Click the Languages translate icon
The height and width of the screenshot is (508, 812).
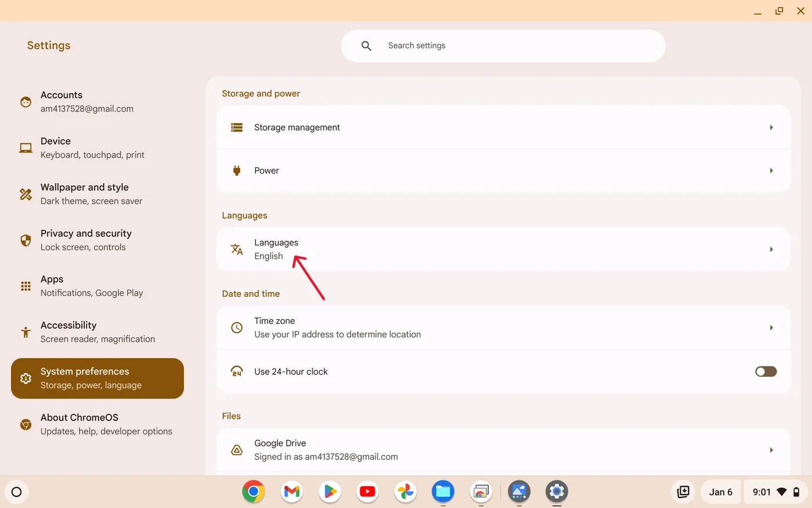237,249
